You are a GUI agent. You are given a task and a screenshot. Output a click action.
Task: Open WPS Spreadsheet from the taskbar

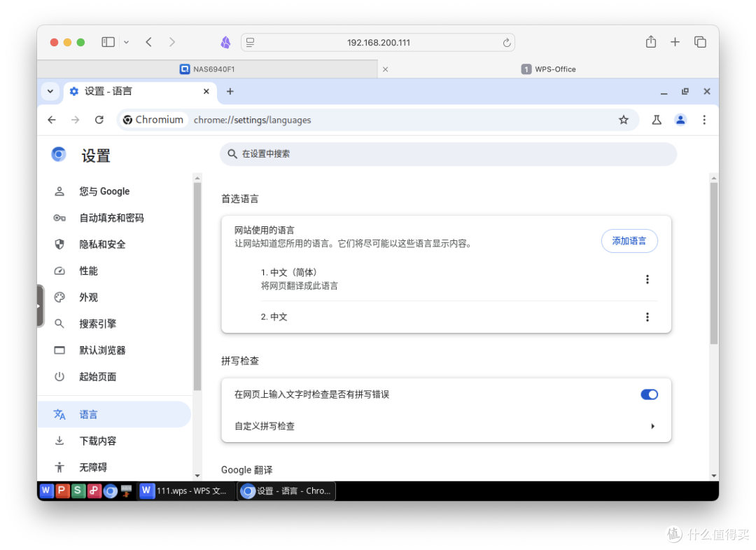pos(78,490)
